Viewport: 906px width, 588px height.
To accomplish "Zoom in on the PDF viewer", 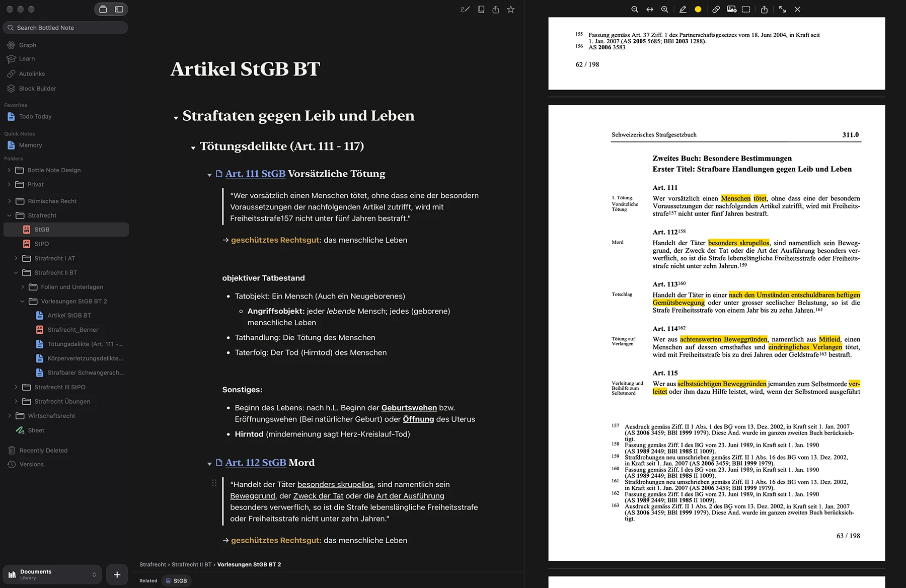I will tap(665, 9).
